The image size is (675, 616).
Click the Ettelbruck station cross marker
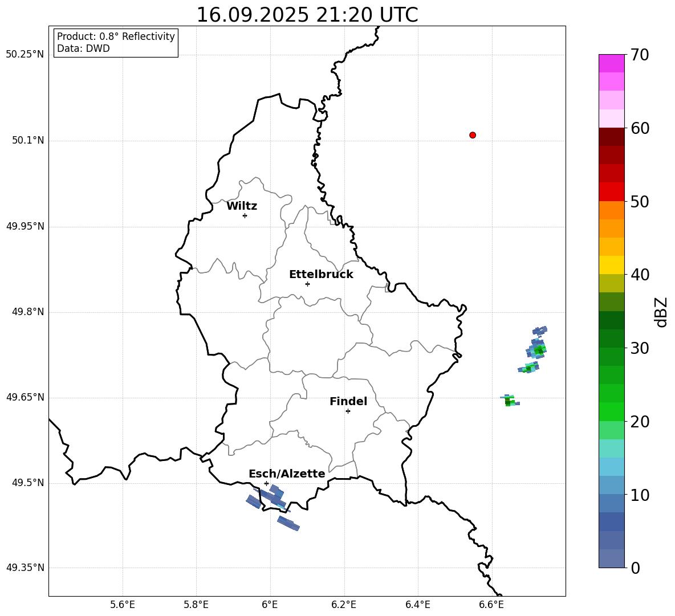(x=307, y=284)
